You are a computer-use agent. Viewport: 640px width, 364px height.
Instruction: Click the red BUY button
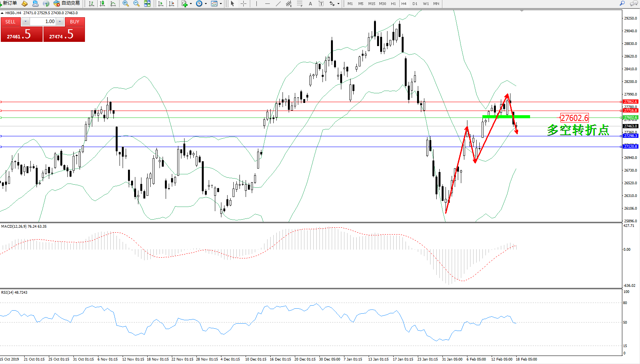point(75,22)
